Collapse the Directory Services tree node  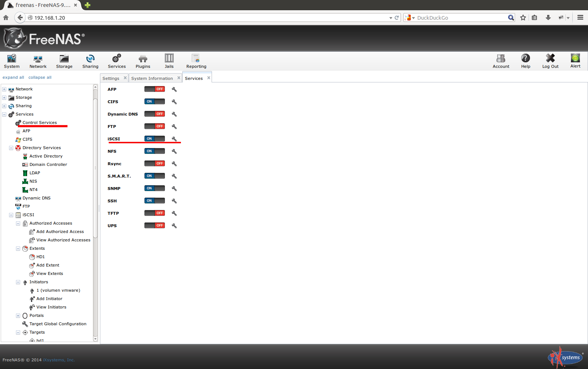pyautogui.click(x=11, y=148)
